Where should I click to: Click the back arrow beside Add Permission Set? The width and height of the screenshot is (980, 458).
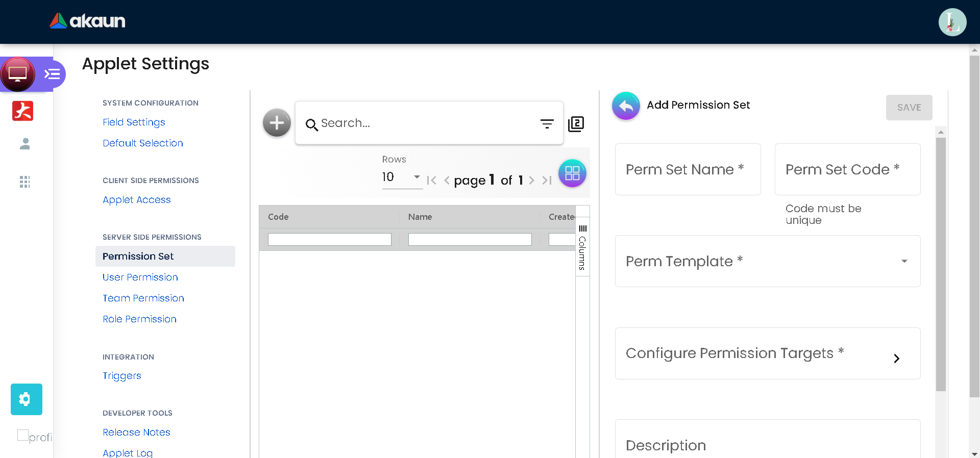click(x=626, y=106)
